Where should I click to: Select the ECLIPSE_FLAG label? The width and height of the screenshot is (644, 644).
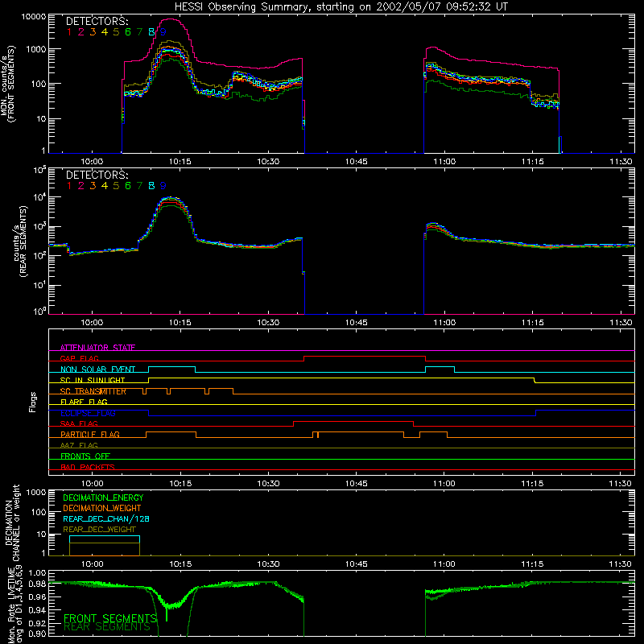point(88,413)
